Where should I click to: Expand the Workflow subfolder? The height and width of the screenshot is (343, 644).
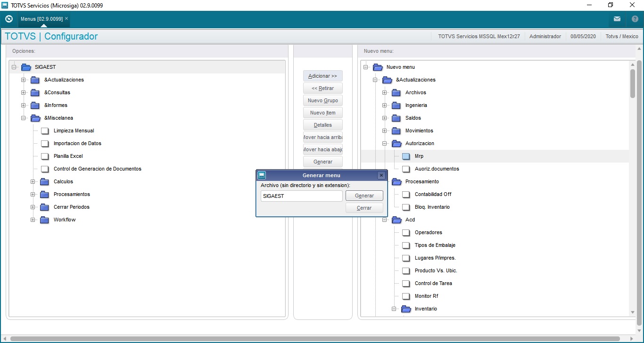pyautogui.click(x=33, y=220)
